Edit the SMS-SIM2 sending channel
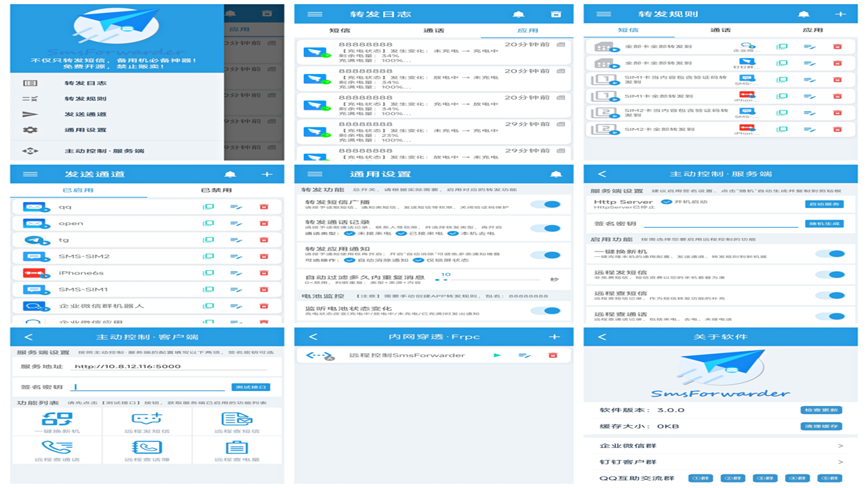The width and height of the screenshot is (868, 488). 236,257
